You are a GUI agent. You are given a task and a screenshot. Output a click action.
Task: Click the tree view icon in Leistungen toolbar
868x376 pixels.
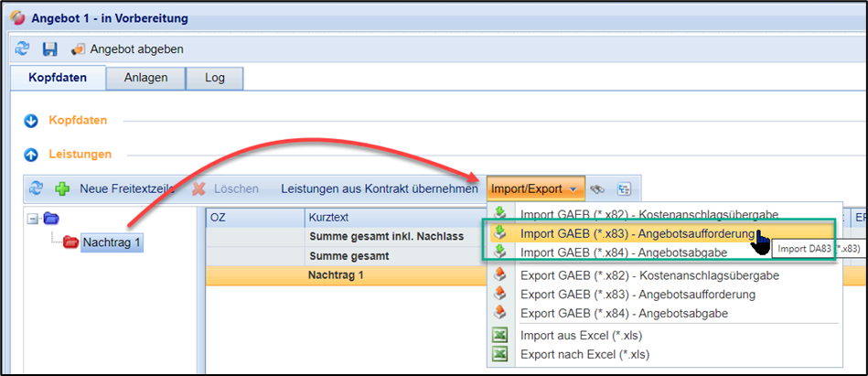click(x=624, y=188)
